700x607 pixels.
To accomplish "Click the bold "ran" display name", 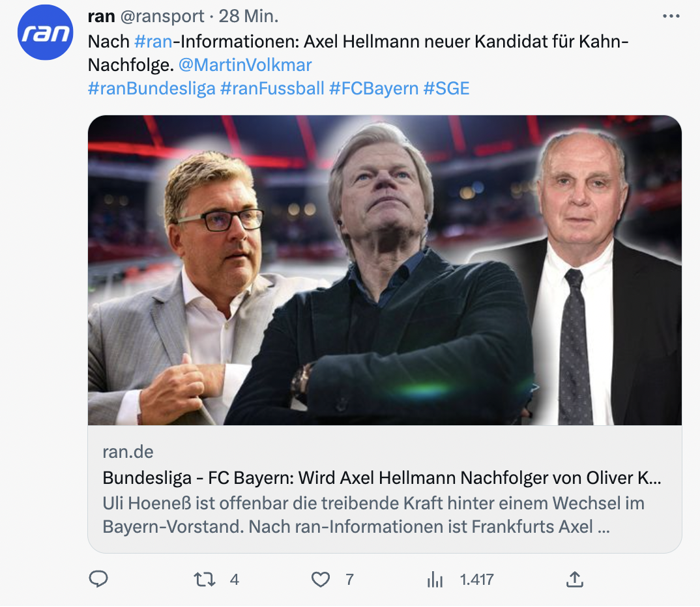I will pyautogui.click(x=101, y=16).
